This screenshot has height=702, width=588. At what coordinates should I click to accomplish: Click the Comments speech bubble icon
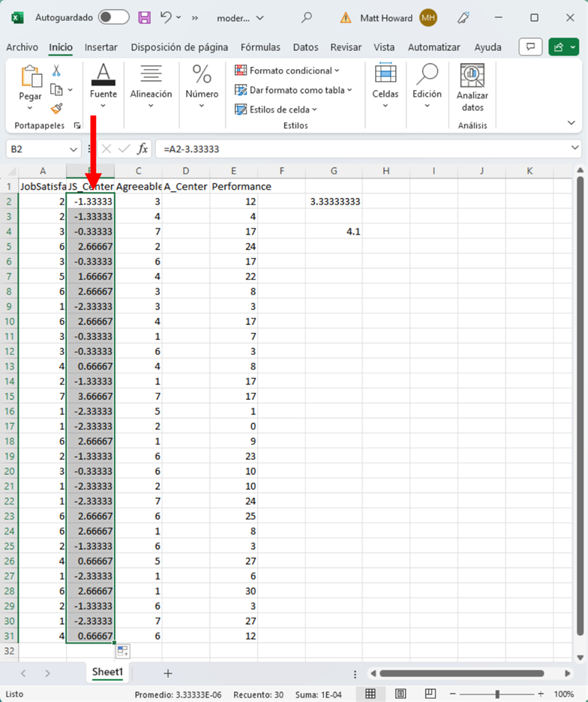(x=531, y=47)
